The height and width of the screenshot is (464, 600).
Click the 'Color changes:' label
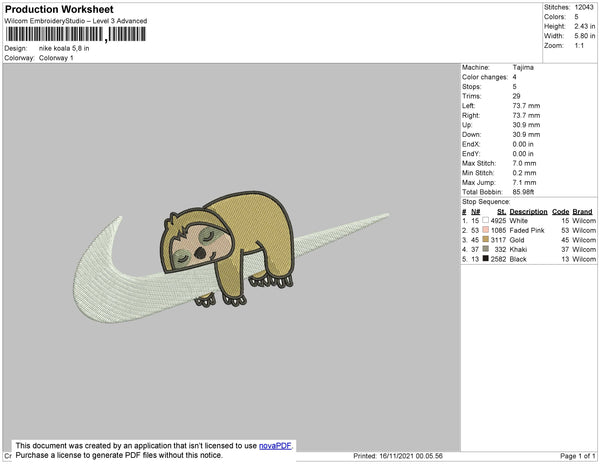[485, 77]
